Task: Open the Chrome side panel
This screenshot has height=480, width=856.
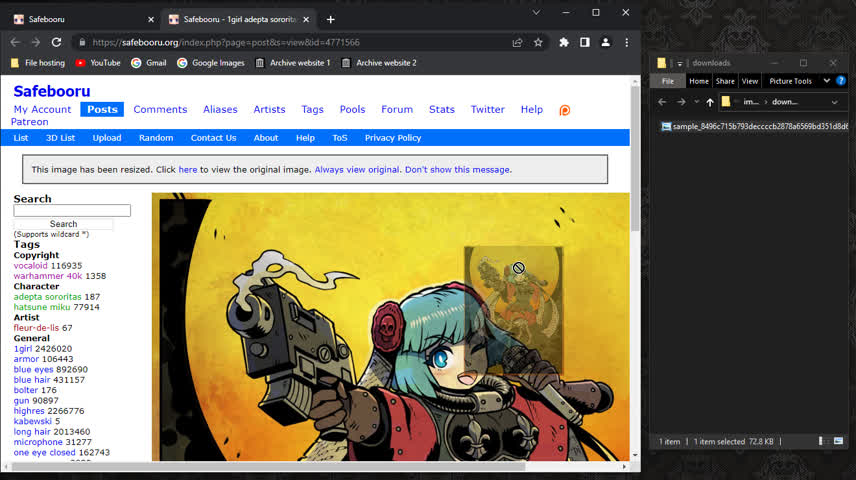Action: pyautogui.click(x=584, y=42)
